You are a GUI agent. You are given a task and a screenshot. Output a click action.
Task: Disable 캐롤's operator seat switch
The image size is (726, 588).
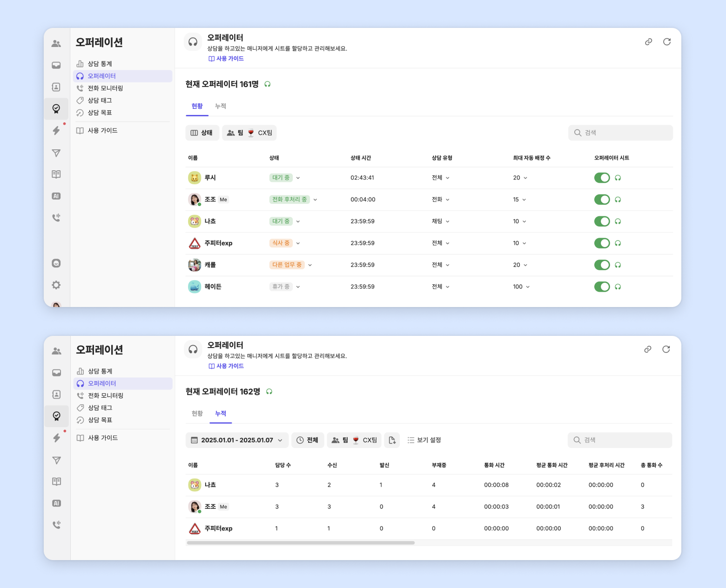point(602,265)
